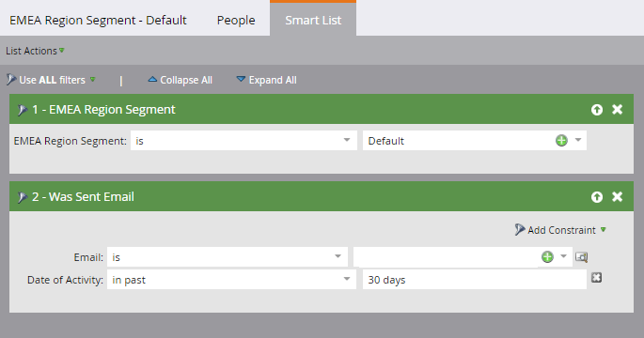This screenshot has height=338, width=644.
Task: Add multiple Email values via green plus
Action: [x=547, y=257]
